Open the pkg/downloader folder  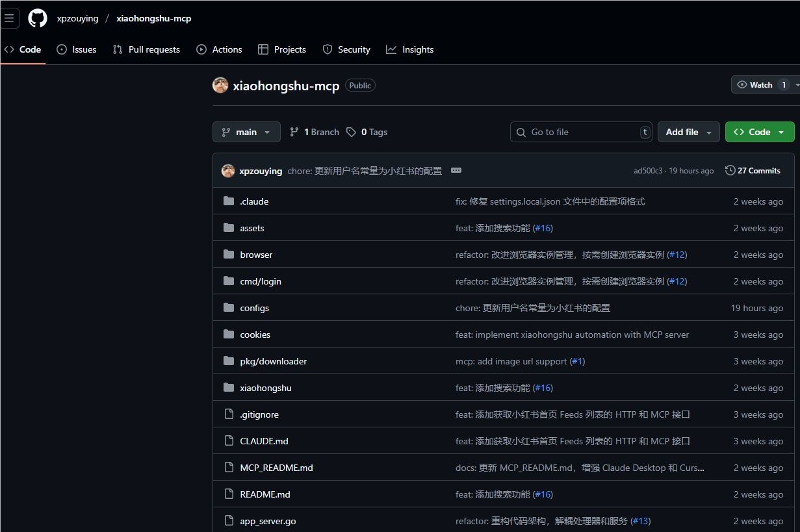pyautogui.click(x=274, y=361)
